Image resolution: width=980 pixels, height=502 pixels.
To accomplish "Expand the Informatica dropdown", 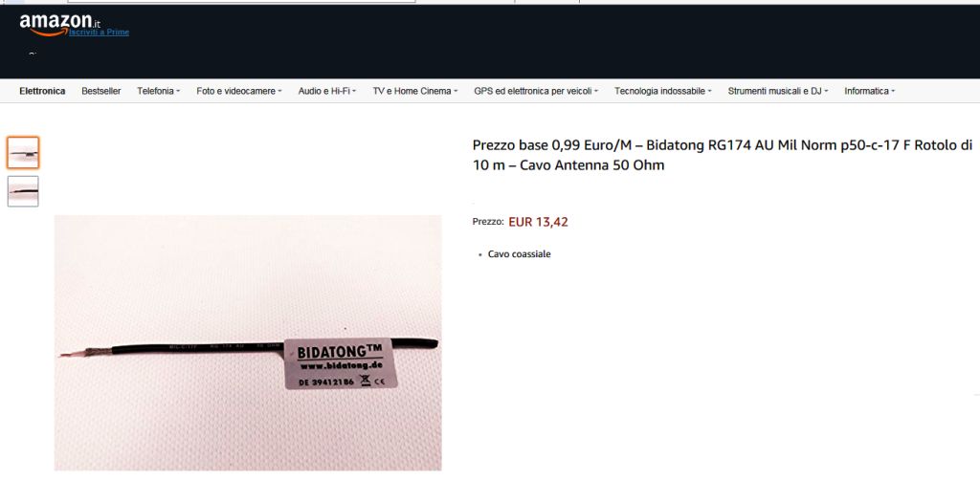I will pos(869,91).
